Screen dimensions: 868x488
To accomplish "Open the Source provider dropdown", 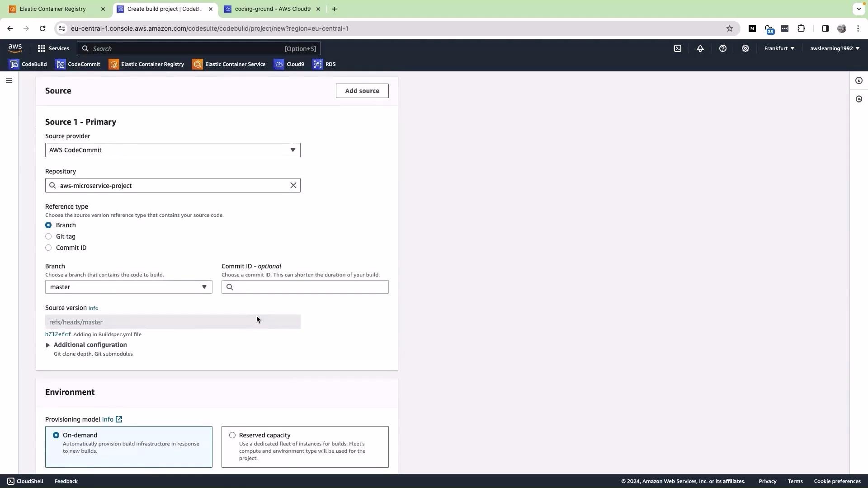I will (x=173, y=150).
